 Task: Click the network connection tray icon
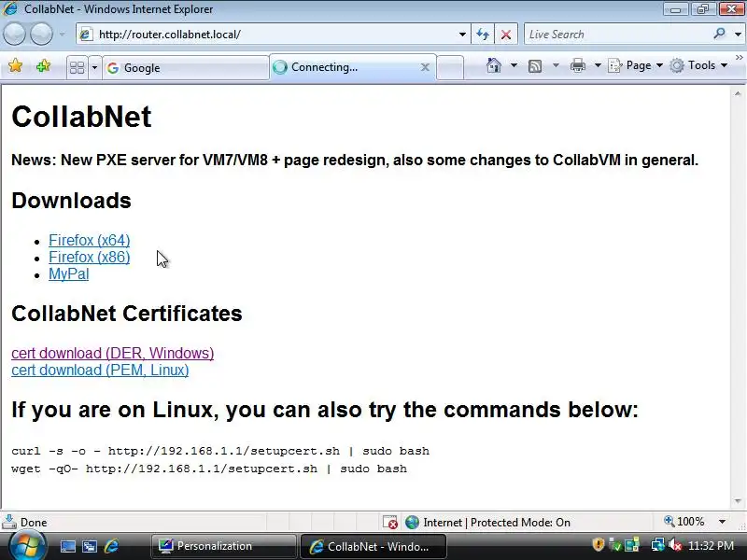click(x=657, y=545)
